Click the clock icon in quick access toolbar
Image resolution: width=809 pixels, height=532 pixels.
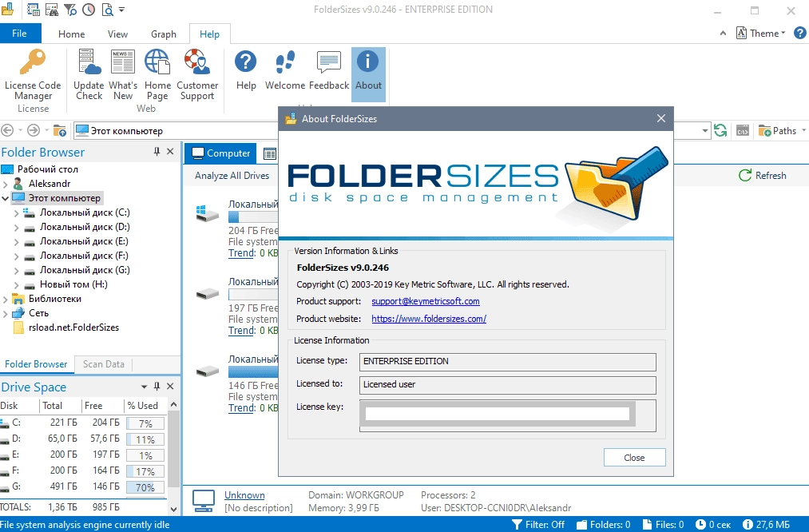88,10
